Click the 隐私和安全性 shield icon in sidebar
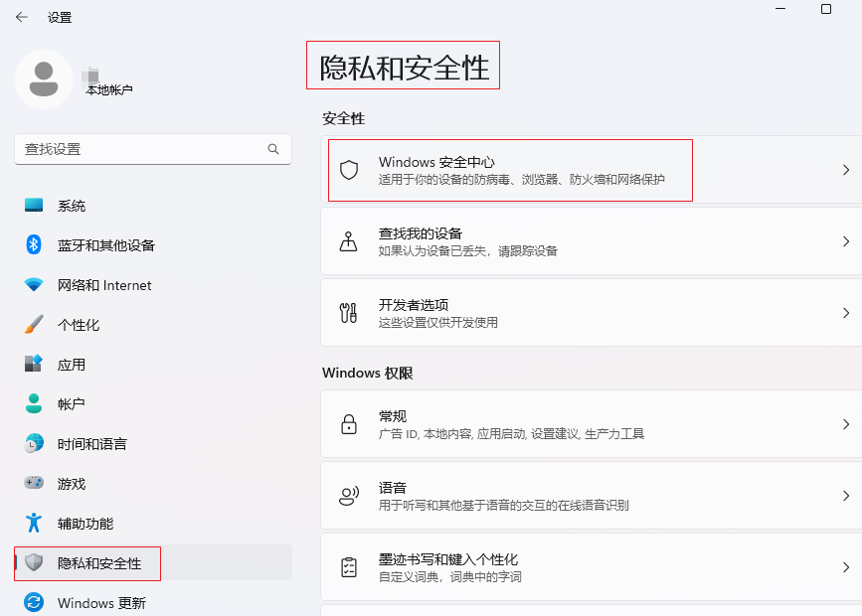 pyautogui.click(x=34, y=562)
